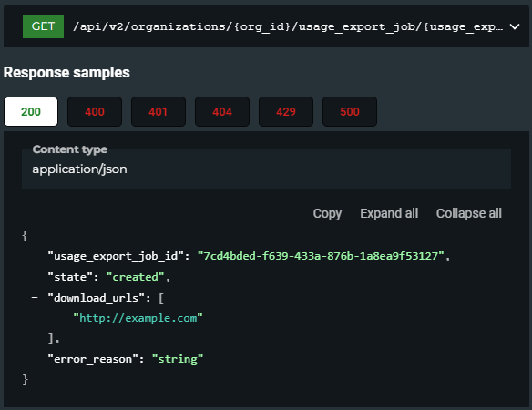View the 429 response tab

(286, 112)
